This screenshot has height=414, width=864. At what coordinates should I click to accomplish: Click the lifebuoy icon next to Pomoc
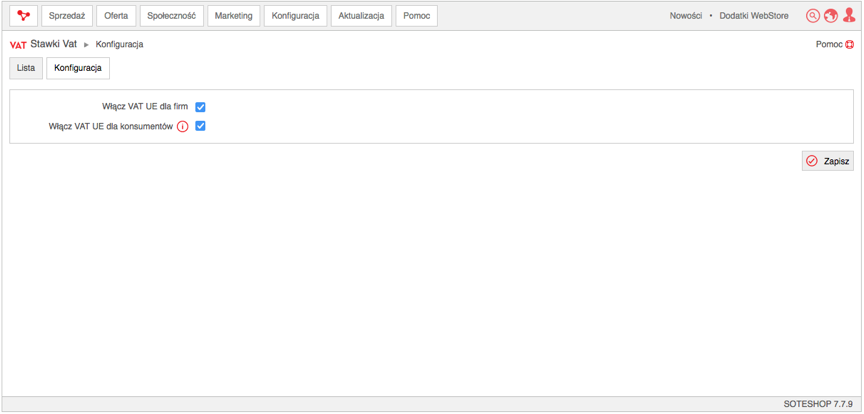(849, 45)
